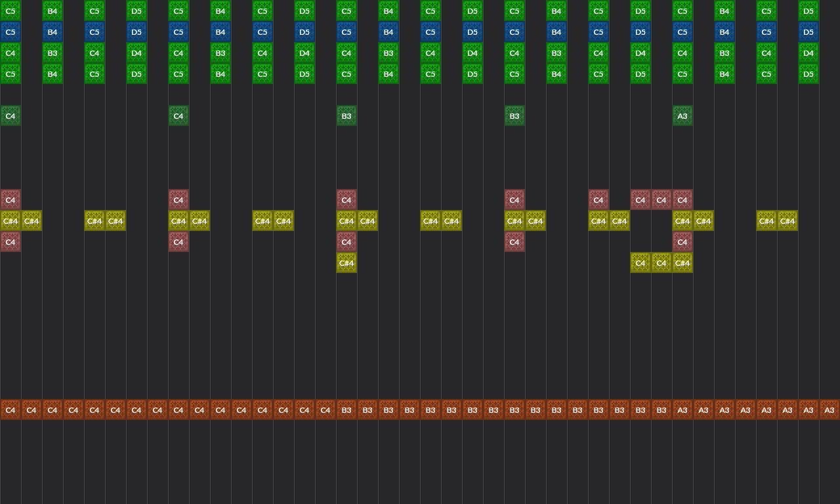Select the top-left green C5 note block
Viewport: 840px width, 504px height.
[10, 11]
